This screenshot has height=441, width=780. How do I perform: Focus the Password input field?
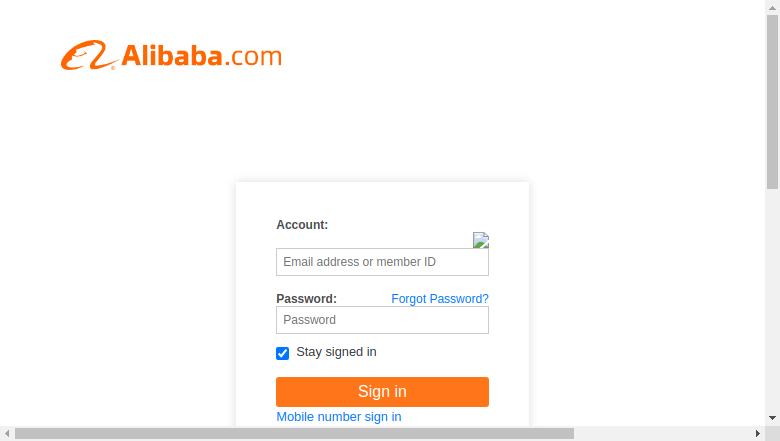[x=382, y=320]
